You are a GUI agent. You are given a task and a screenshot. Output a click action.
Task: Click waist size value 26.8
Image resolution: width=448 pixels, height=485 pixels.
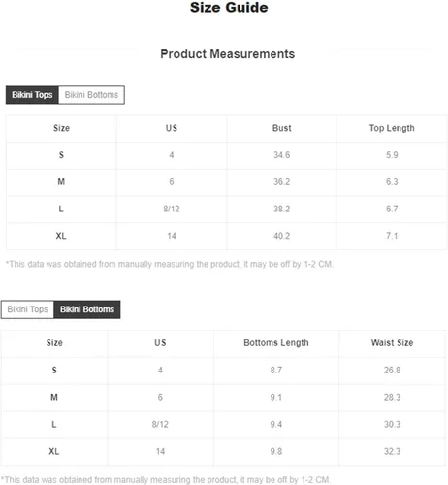click(392, 370)
